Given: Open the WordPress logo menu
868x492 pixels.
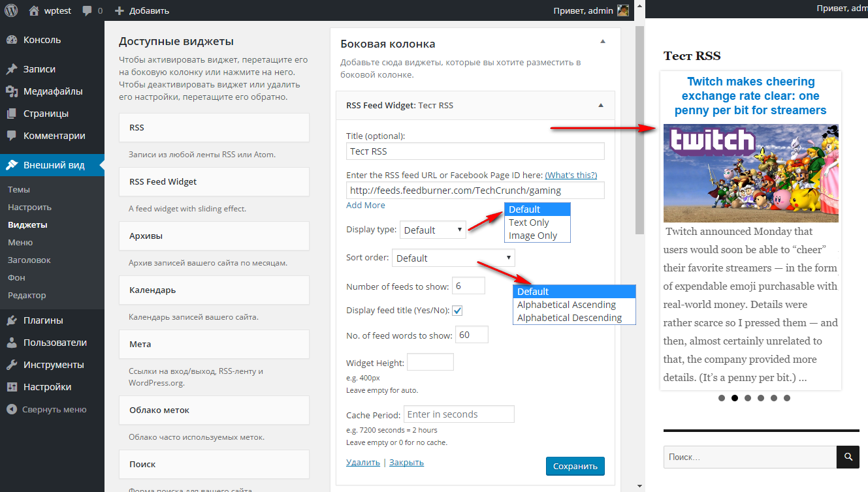Looking at the screenshot, I should [11, 10].
